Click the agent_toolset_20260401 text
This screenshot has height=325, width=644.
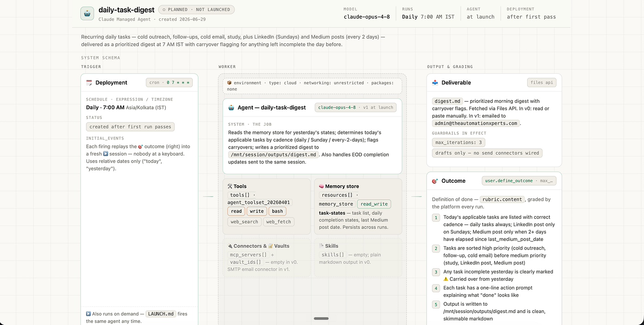pyautogui.click(x=260, y=203)
